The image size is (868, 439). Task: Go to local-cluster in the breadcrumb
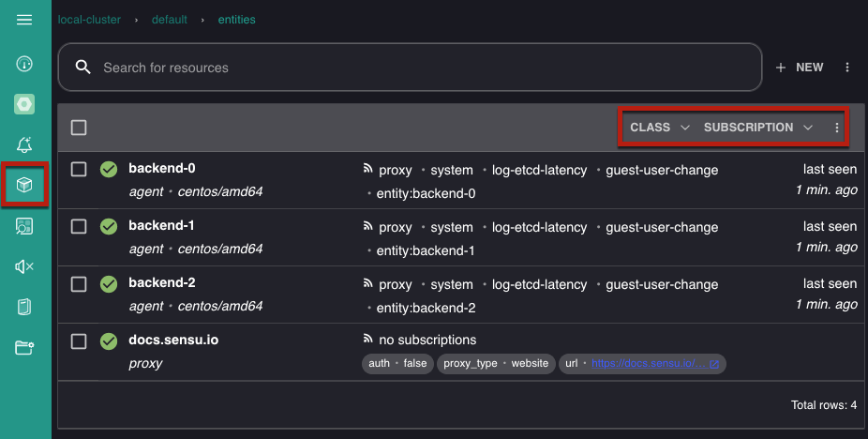click(x=89, y=20)
